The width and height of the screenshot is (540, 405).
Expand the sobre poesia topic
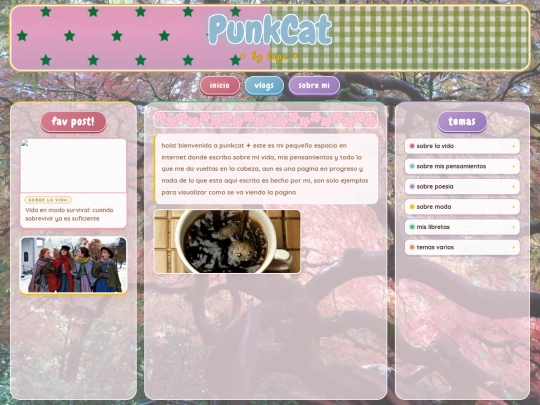click(x=462, y=187)
